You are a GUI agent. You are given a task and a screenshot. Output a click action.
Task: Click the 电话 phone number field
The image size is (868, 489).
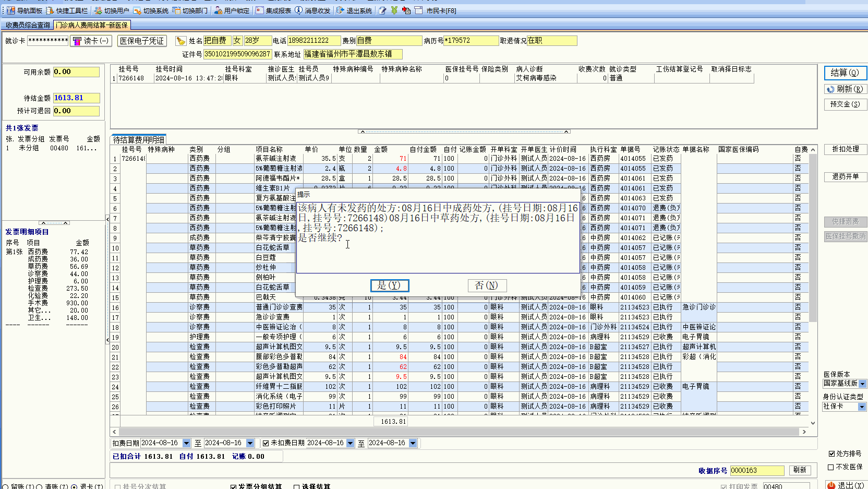[x=314, y=41]
